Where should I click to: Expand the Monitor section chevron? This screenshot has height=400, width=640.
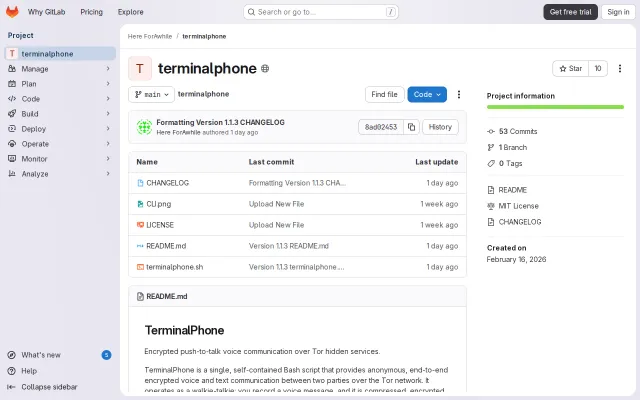pos(108,158)
